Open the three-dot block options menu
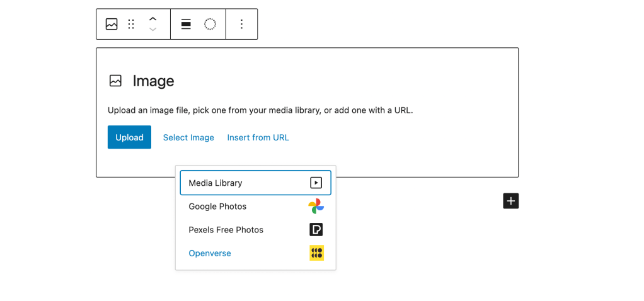The height and width of the screenshot is (301, 644). pos(241,24)
